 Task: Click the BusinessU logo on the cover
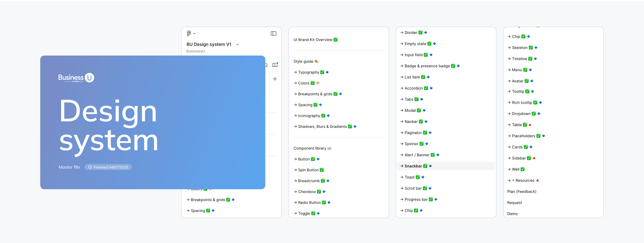[x=76, y=78]
